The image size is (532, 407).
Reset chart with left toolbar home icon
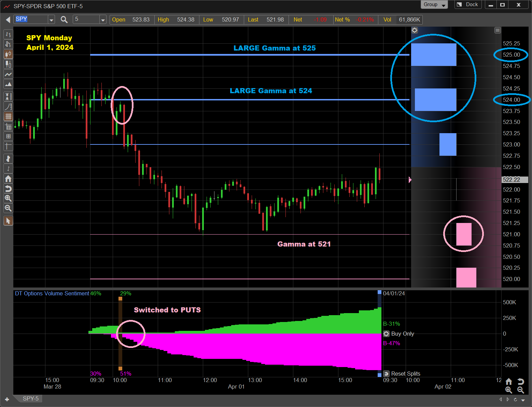[x=8, y=179]
